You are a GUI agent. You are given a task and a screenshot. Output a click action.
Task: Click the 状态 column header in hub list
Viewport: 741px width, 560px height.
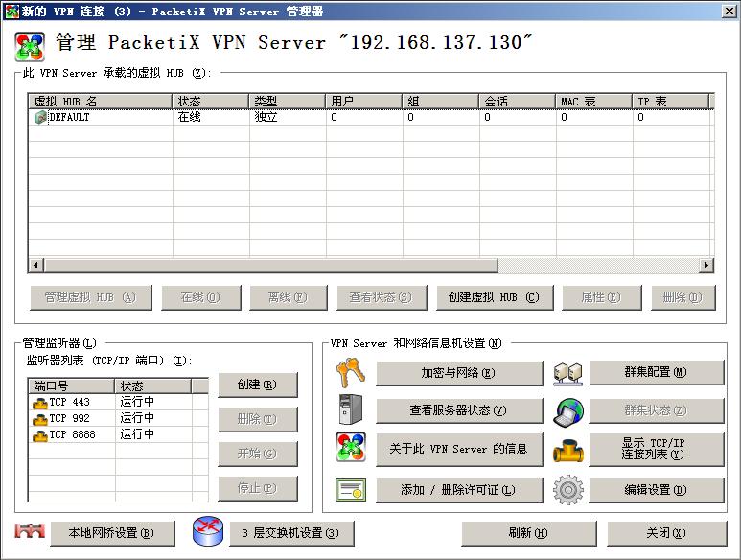tap(211, 101)
